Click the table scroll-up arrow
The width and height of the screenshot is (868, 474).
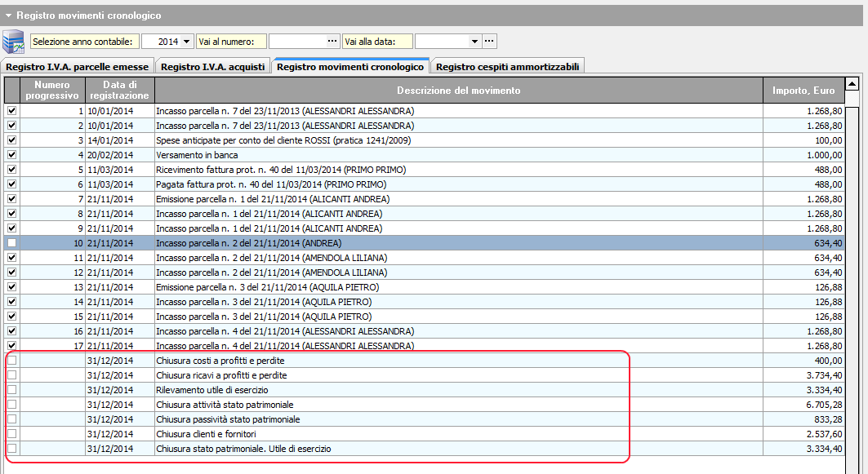852,84
